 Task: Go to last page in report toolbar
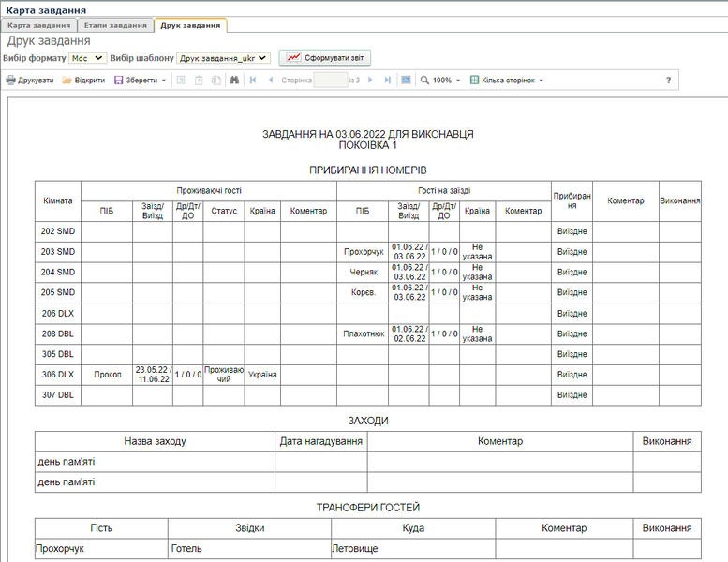pyautogui.click(x=388, y=81)
